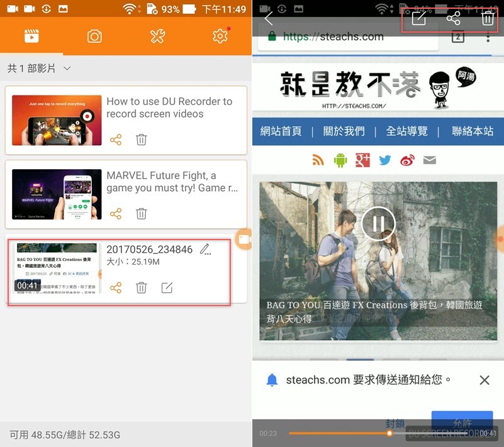The image size is (504, 447).
Task: Share the MARVEL Future Fight video
Action: 116,214
